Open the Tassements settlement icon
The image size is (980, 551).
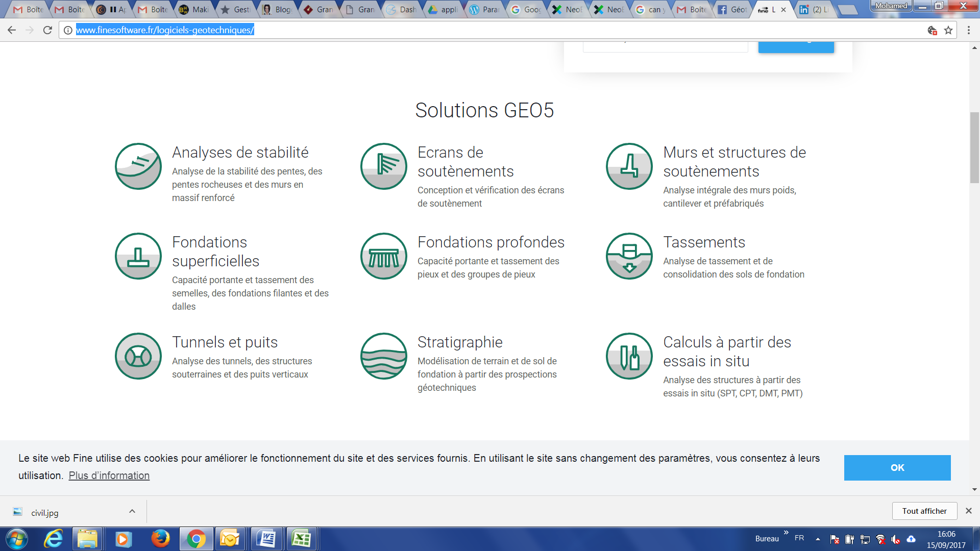click(629, 256)
